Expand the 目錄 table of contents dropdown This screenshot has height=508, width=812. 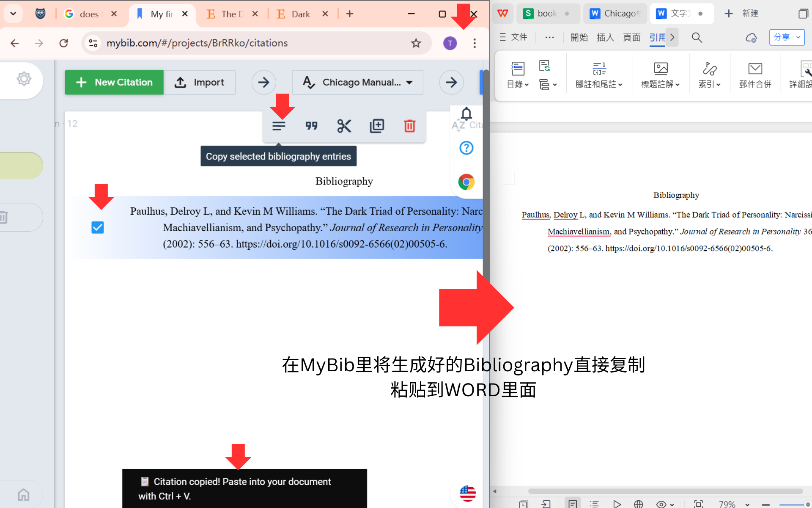coord(518,84)
